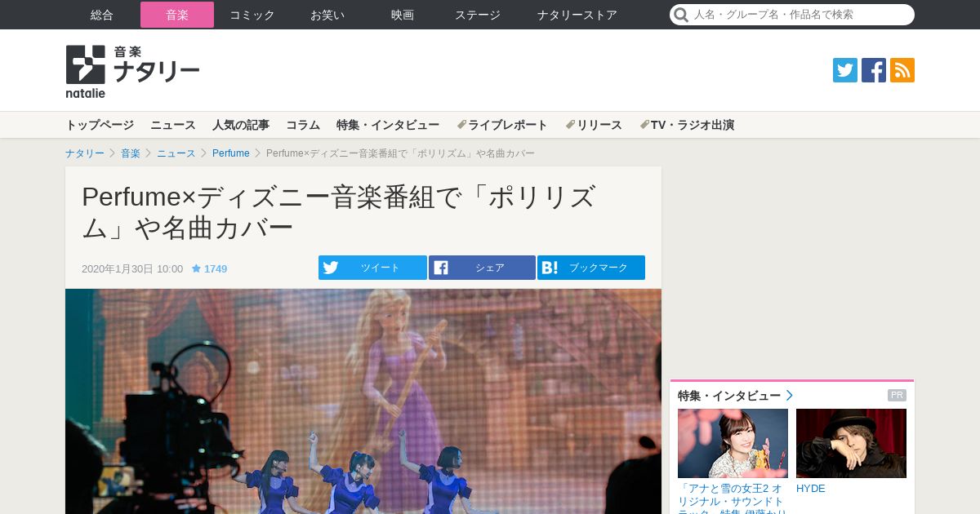
Task: Click the PR badge in sidebar
Action: 897,396
